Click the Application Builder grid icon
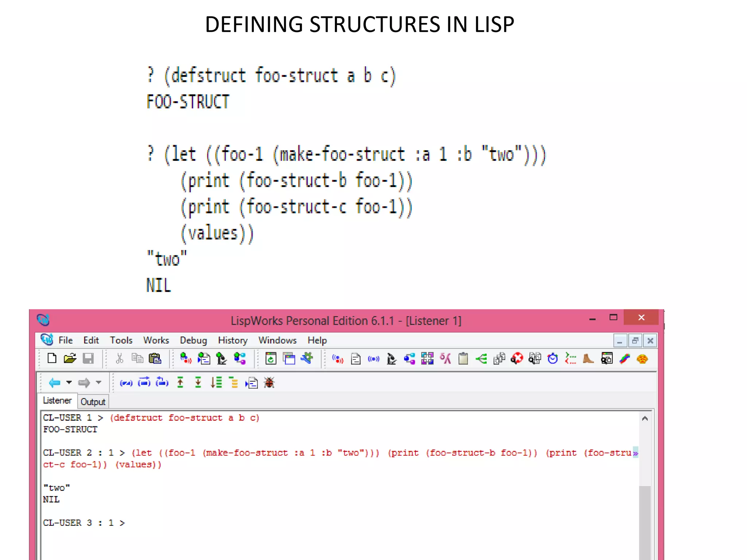 tap(427, 359)
